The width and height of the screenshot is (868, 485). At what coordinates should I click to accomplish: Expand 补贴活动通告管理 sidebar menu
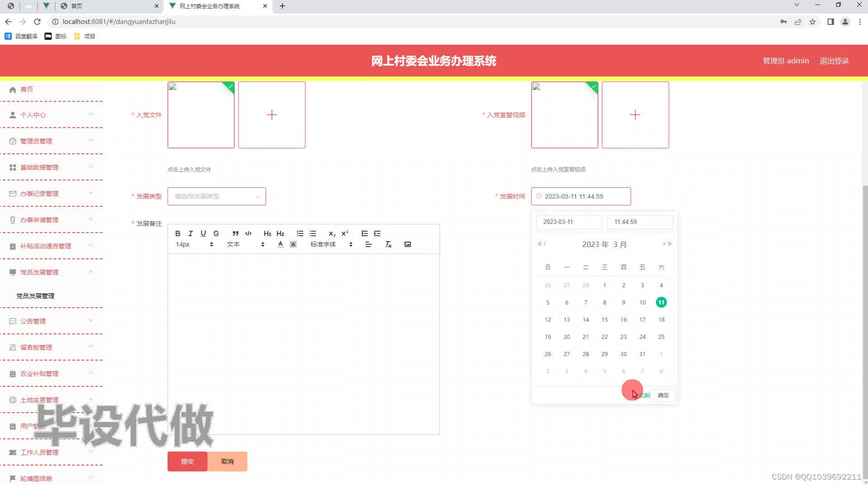pos(52,246)
